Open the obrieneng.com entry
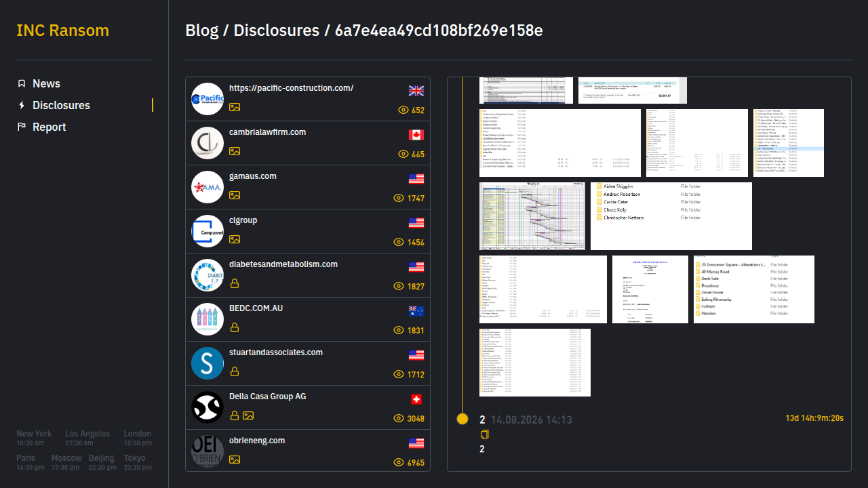Screen dimensions: 868x488 pos(308,450)
